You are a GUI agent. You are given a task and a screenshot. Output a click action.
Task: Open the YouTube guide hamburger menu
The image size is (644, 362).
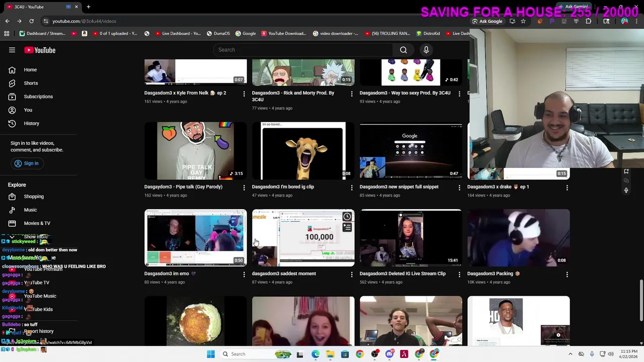point(12,50)
